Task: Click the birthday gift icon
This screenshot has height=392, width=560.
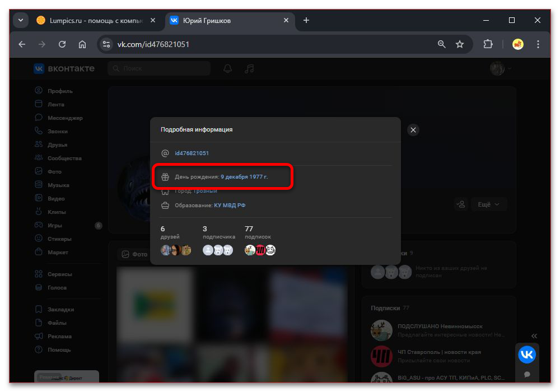Action: 165,177
